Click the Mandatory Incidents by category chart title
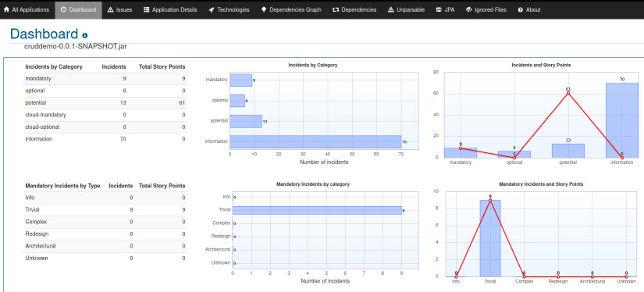Screen dimensions: 644x292 (x=313, y=184)
